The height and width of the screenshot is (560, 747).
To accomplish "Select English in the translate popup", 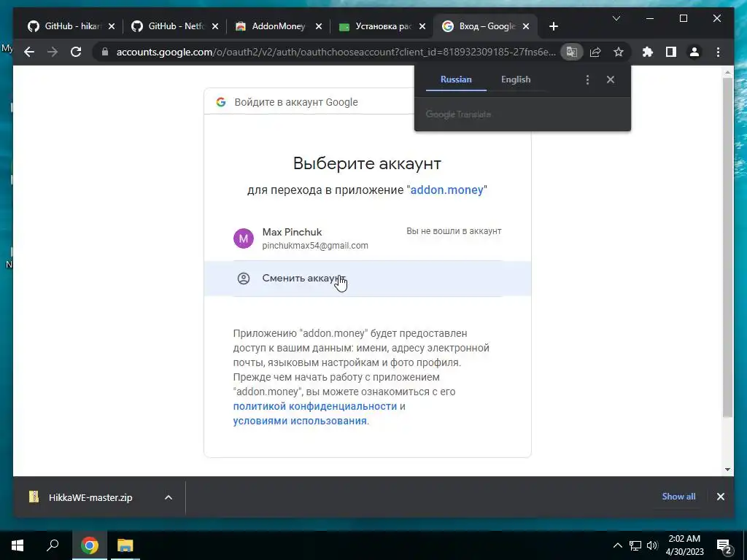I will coord(516,79).
